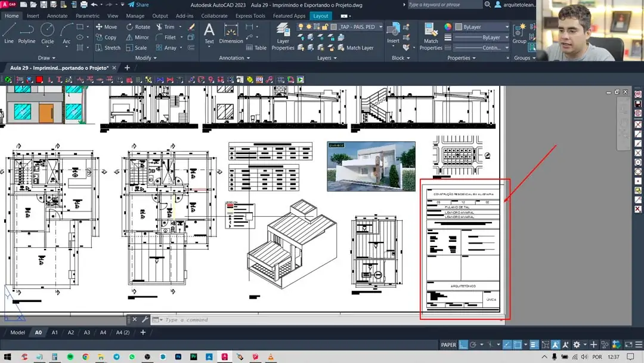Toggle the PAPER space button

(x=448, y=344)
